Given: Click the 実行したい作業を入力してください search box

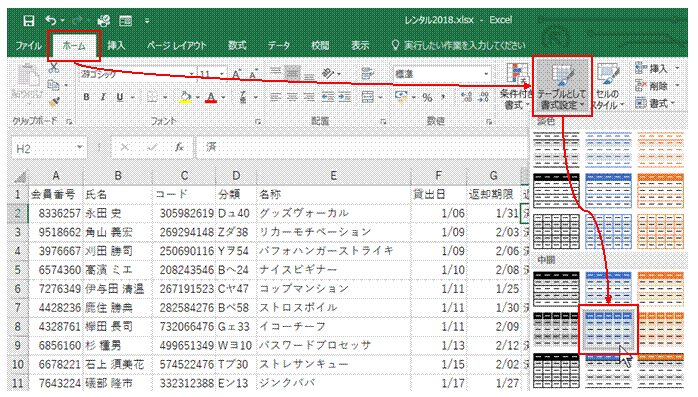Looking at the screenshot, I should (x=459, y=45).
